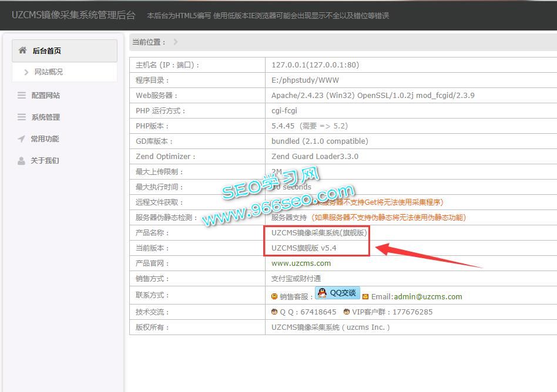The image size is (557, 392).
Task: Click the 最大执行时间： label
Action: (x=159, y=187)
